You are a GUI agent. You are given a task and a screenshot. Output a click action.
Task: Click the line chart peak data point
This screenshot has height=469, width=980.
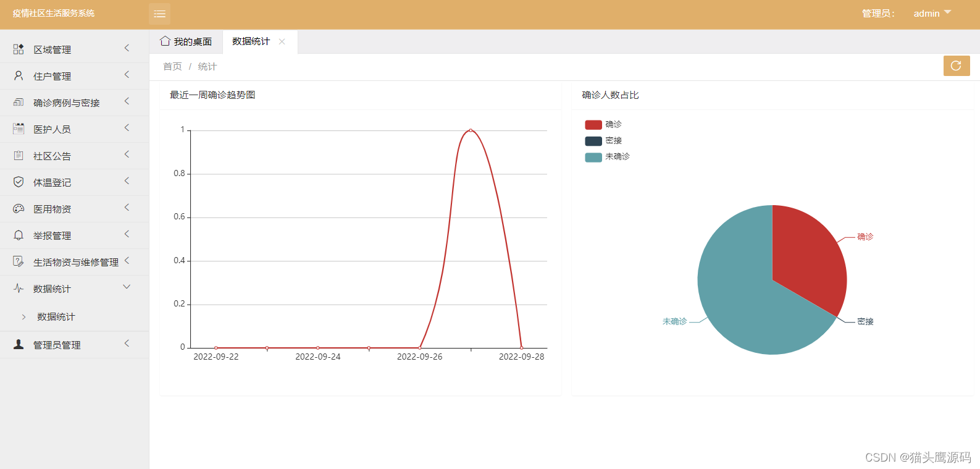(471, 130)
